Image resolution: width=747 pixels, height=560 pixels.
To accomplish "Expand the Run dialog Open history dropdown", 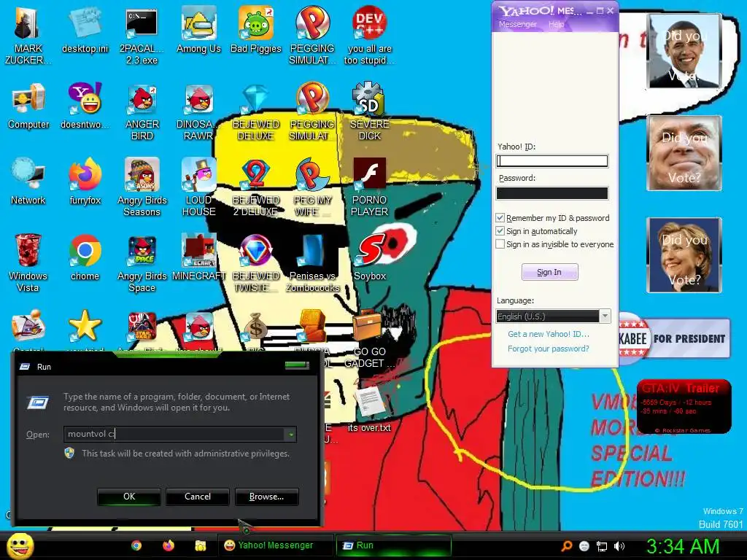I will click(290, 435).
